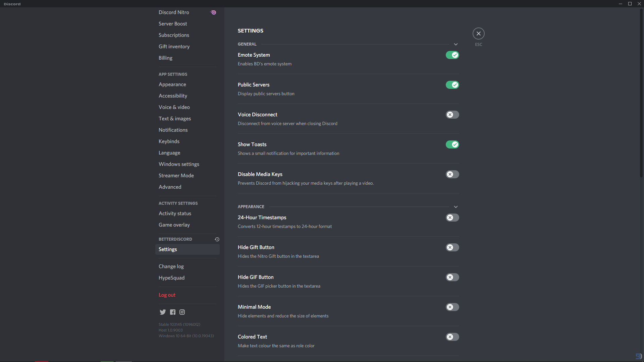
Task: Select Settings under BETTERDISCORD
Action: click(168, 249)
